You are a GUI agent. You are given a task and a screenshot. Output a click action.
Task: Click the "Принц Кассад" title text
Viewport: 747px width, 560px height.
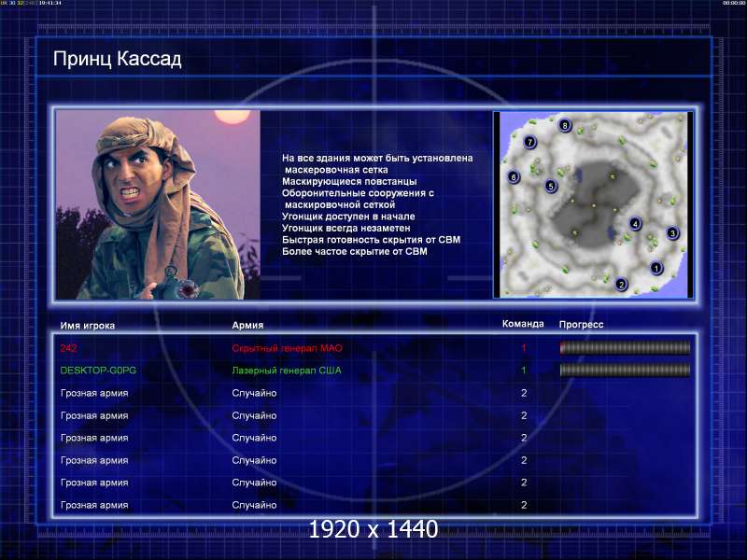pyautogui.click(x=117, y=60)
